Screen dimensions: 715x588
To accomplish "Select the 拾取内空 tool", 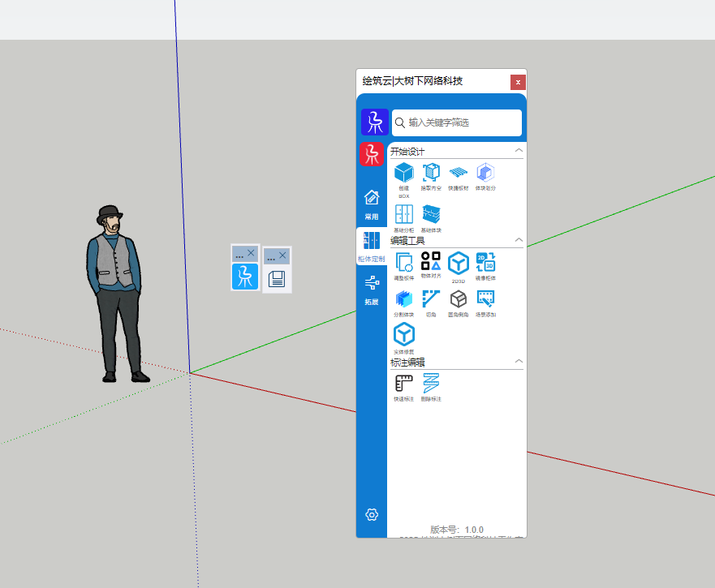I will [431, 173].
